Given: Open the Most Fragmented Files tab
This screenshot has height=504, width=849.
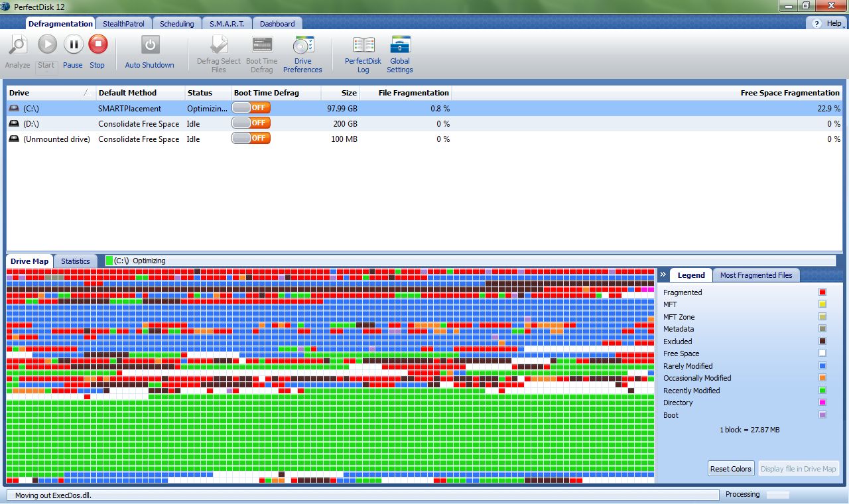Looking at the screenshot, I should point(756,275).
